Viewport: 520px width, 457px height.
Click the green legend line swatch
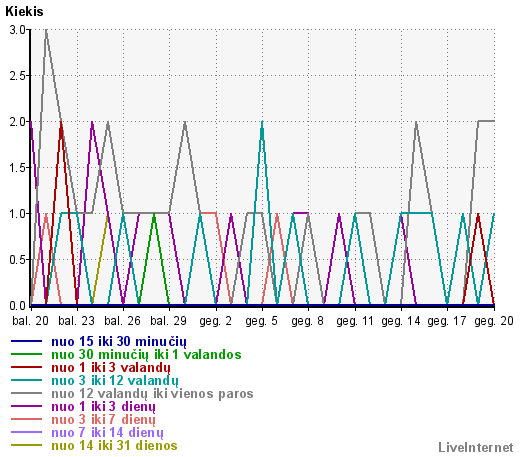click(x=26, y=354)
